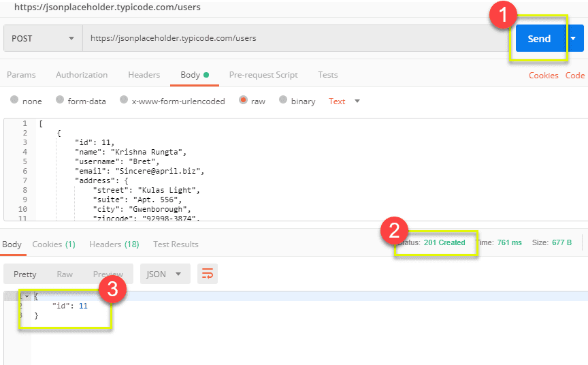Open the Authorization tab
The width and height of the screenshot is (588, 365).
pyautogui.click(x=82, y=75)
